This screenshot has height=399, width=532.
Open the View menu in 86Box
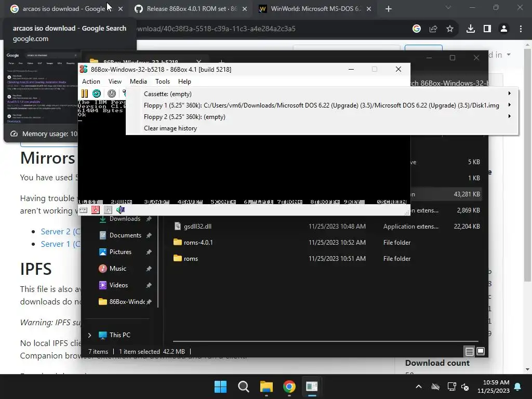(x=115, y=82)
